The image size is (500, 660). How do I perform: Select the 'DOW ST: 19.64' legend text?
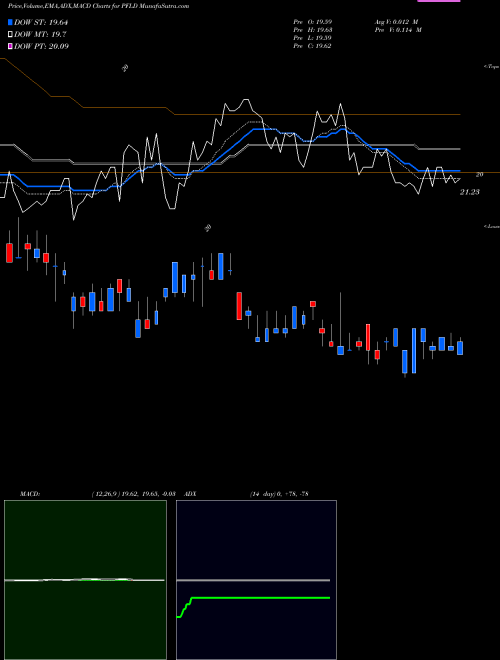point(41,22)
